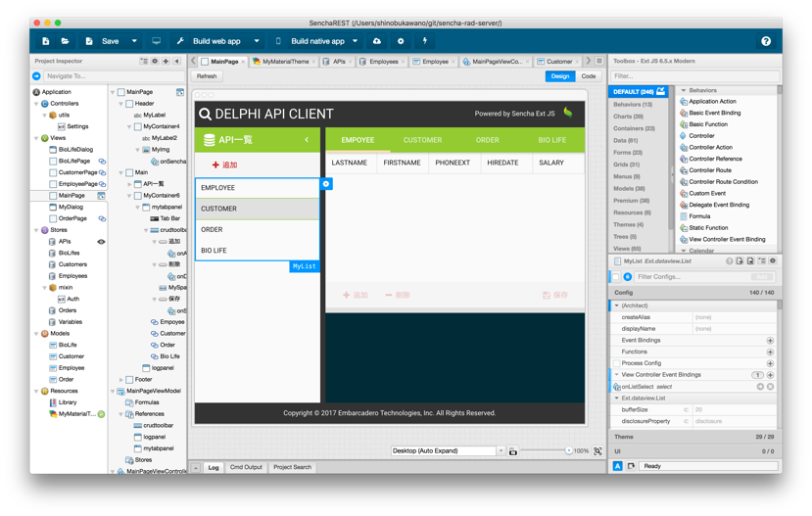The height and width of the screenshot is (516, 812).
Task: Remove onListSelect binding with the x icon
Action: pos(770,387)
